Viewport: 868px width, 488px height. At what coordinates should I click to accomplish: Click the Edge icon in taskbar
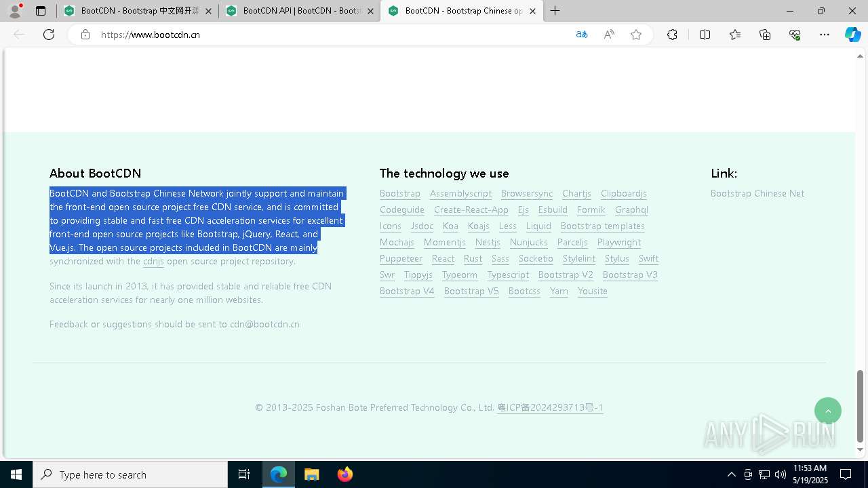click(279, 474)
